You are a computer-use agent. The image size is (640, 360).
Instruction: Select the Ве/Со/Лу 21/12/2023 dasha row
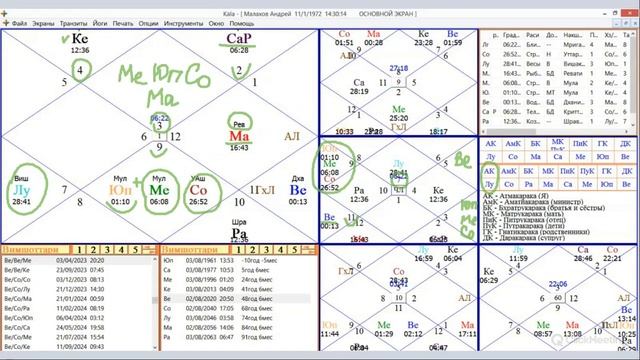click(77, 289)
